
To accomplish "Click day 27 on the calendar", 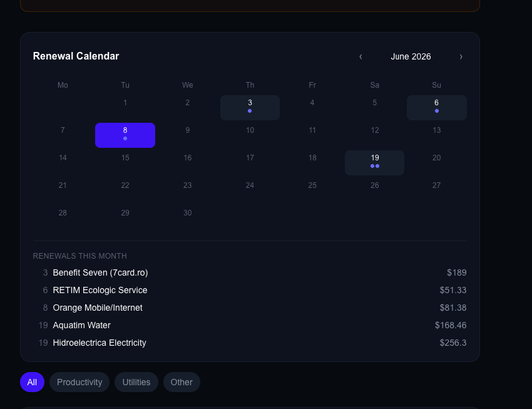I will (x=437, y=190).
